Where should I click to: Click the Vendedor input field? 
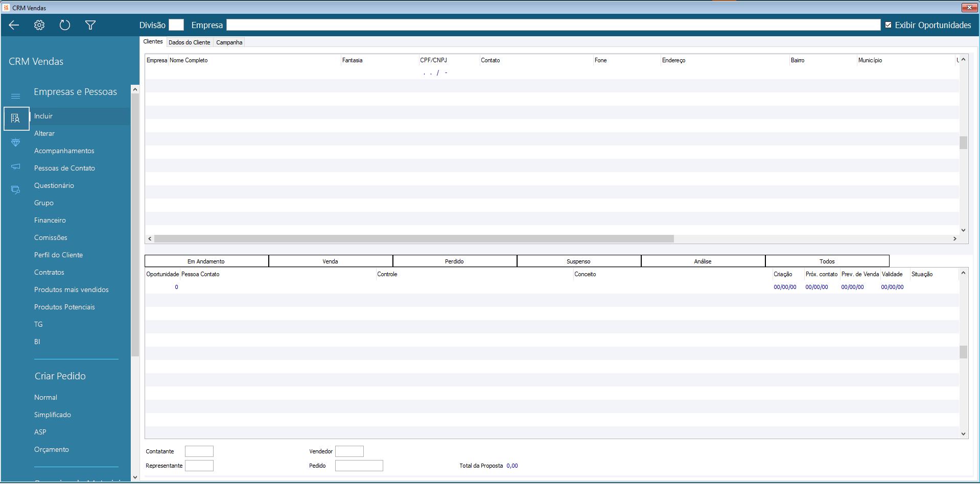click(x=349, y=451)
